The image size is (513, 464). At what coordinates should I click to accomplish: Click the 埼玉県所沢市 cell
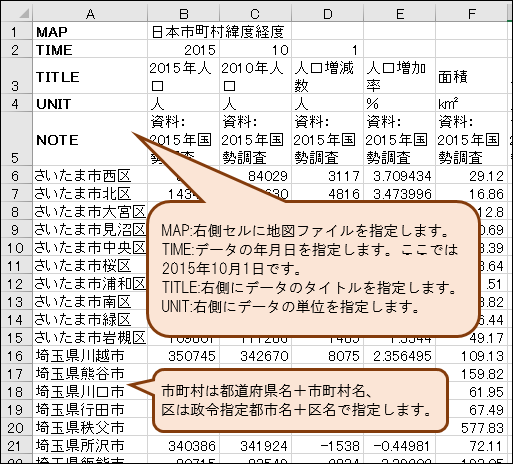tap(90, 445)
